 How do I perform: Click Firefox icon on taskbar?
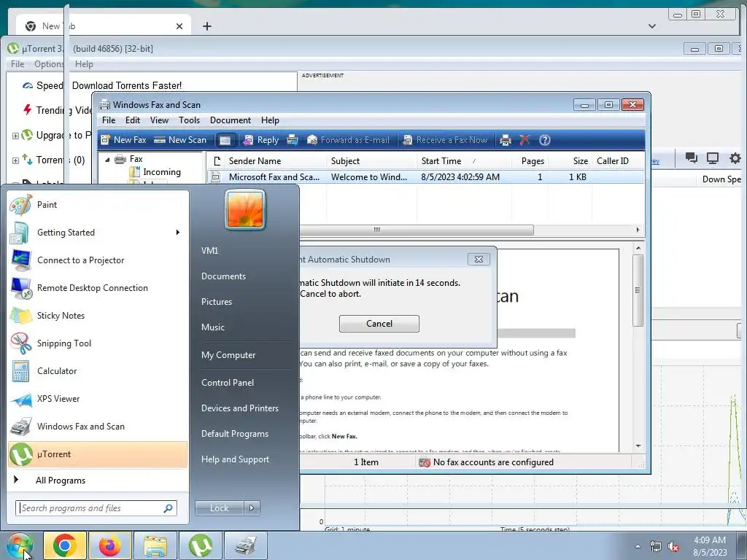(x=110, y=545)
